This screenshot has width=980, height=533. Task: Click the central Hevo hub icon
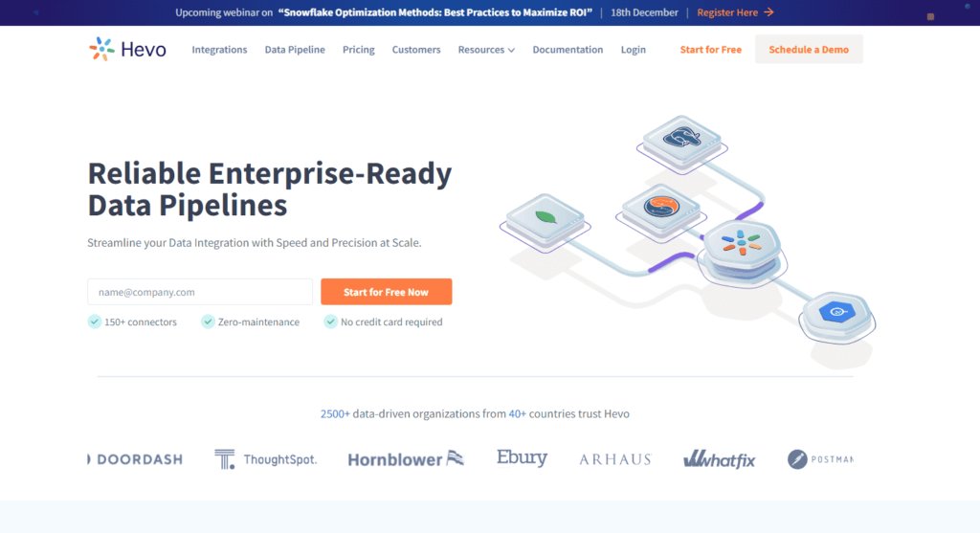click(742, 242)
